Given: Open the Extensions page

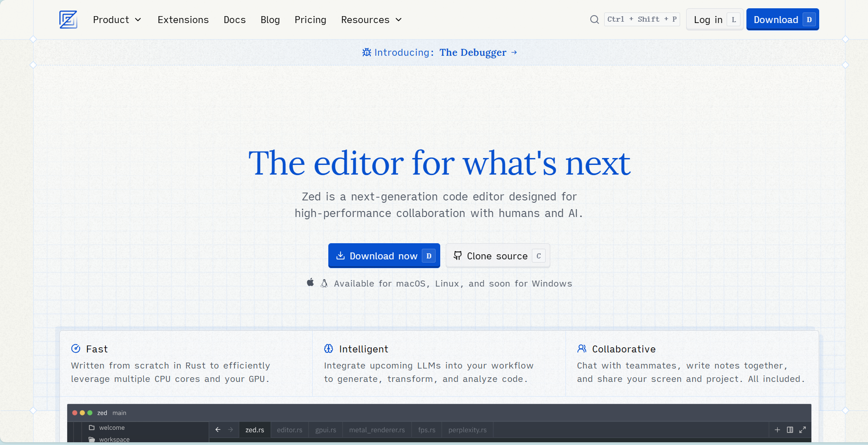Looking at the screenshot, I should (x=183, y=20).
